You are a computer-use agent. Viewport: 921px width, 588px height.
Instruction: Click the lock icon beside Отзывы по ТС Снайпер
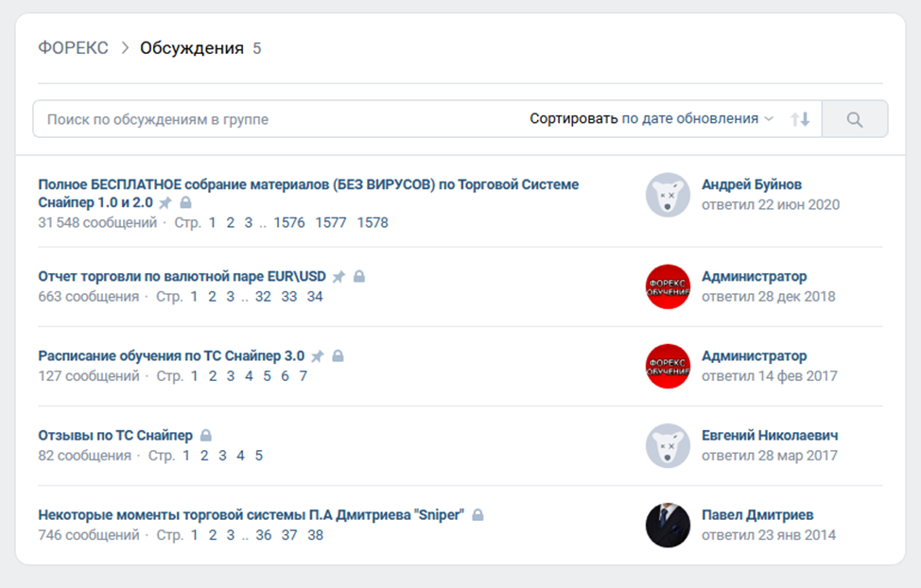click(205, 435)
